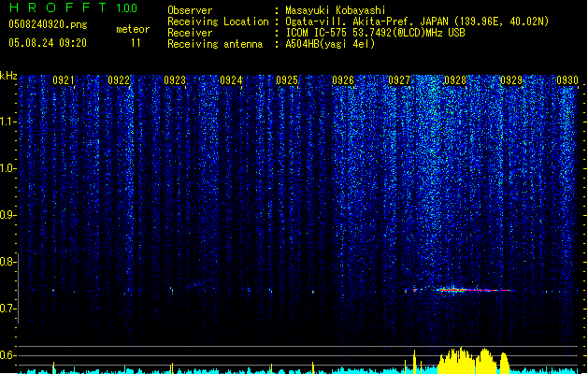Image resolution: width=588 pixels, height=374 pixels.
Task: Click the meteor label
Action: [x=133, y=29]
